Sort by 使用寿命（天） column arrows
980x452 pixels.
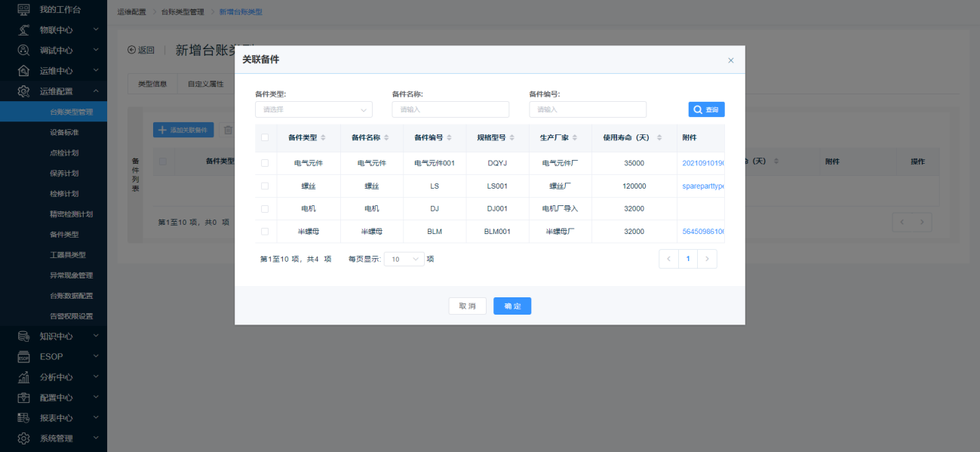[x=659, y=137]
